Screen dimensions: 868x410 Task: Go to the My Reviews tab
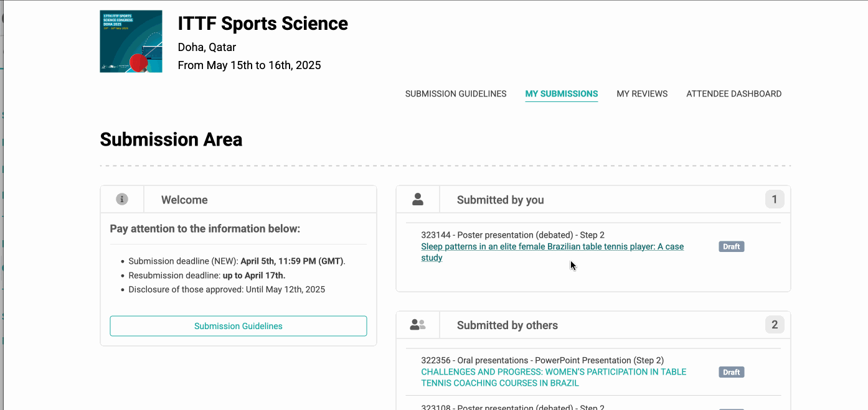642,94
